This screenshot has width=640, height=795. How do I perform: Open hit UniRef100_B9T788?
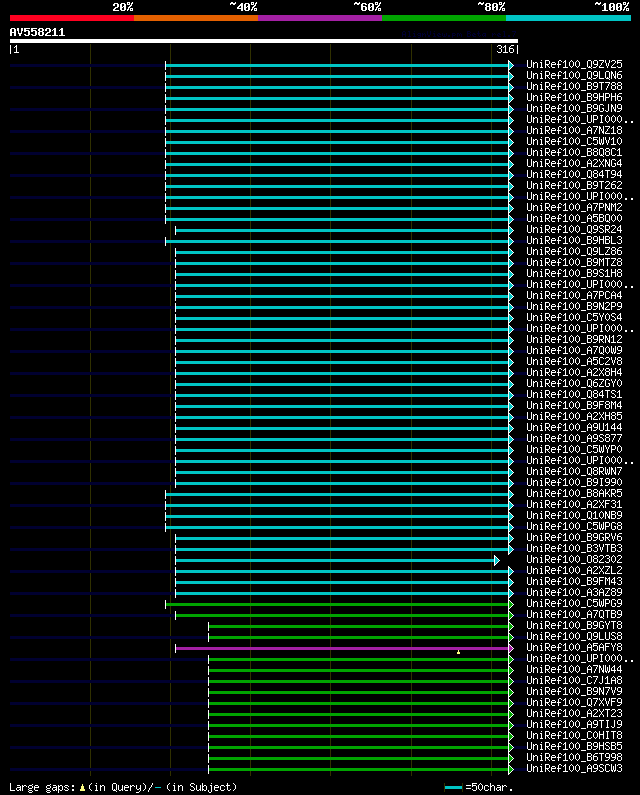(x=574, y=87)
